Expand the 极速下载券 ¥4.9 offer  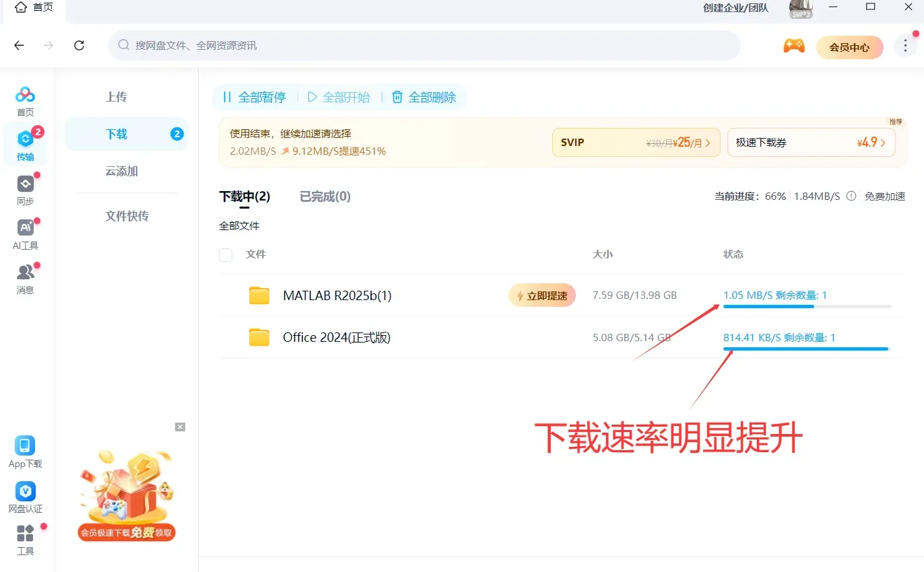click(811, 142)
